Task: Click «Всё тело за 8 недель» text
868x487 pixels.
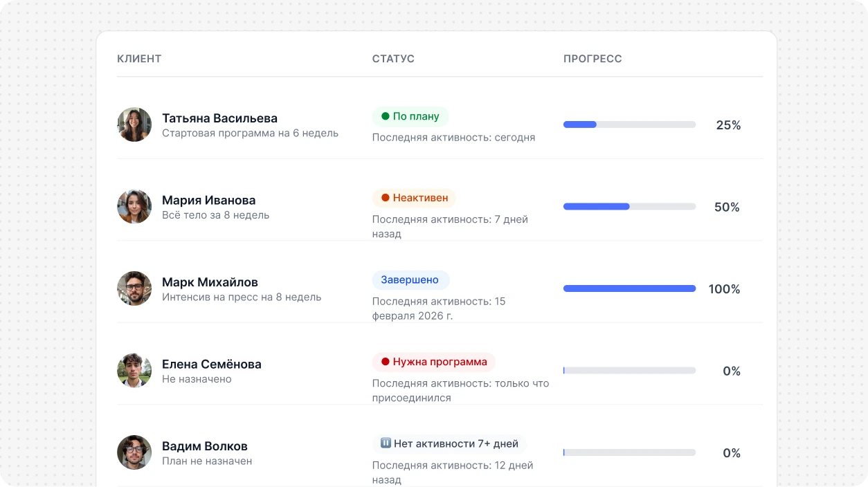Action: point(215,215)
